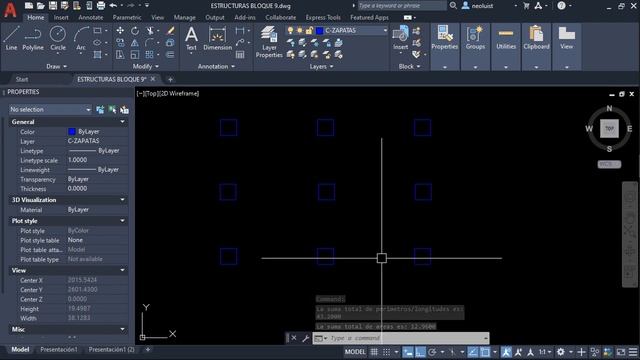Activate the Trim tool
640x360 pixels.
pos(150,31)
